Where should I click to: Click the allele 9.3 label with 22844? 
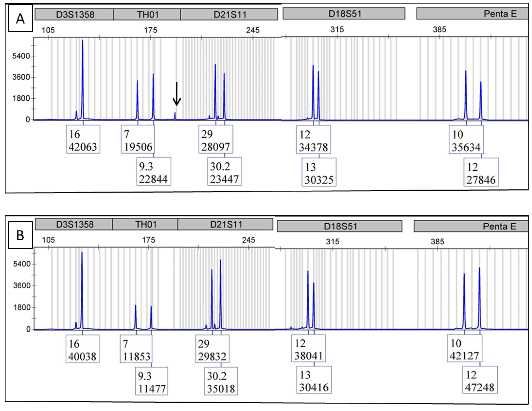pos(153,172)
